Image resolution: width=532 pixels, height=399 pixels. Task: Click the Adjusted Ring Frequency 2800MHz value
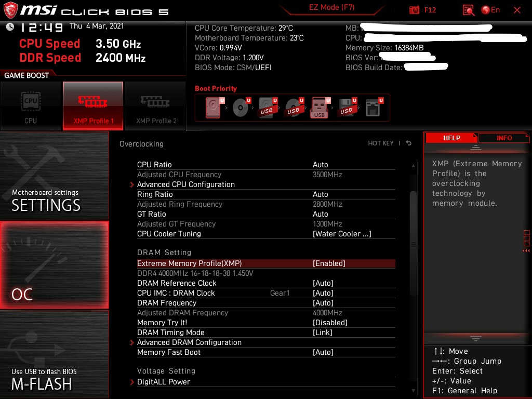(x=327, y=204)
